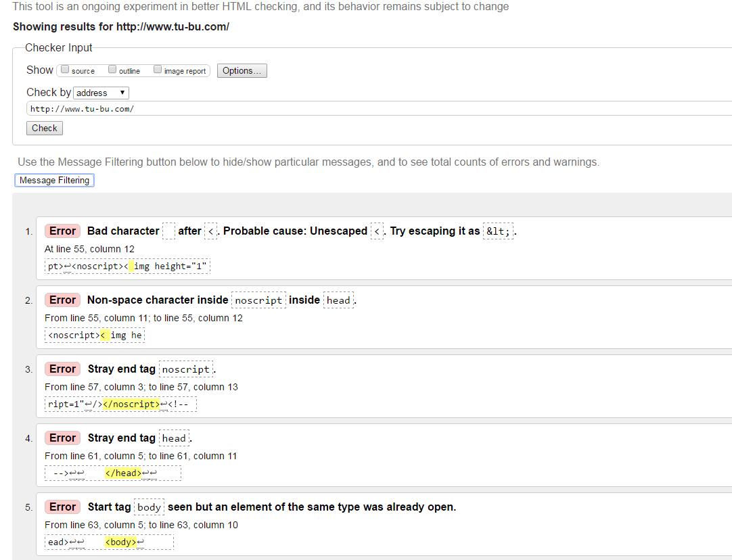Click the 'At line 55, column 12' location
Image resolution: width=732 pixels, height=560 pixels.
point(89,249)
